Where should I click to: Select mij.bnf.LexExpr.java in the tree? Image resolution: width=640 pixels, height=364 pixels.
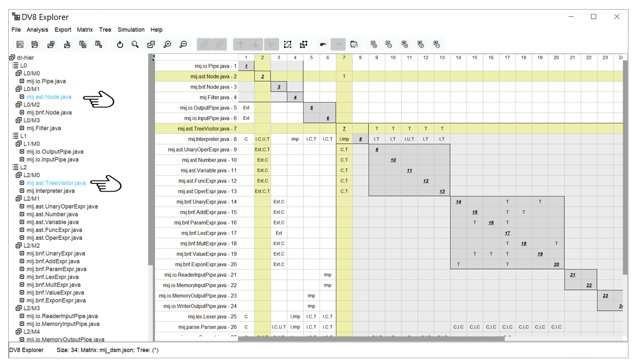(53, 277)
